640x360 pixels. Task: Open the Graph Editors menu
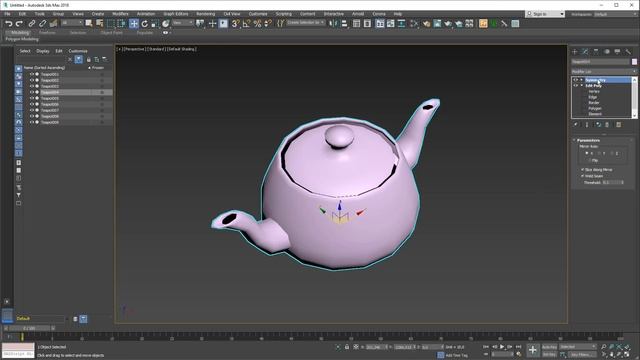coord(176,14)
